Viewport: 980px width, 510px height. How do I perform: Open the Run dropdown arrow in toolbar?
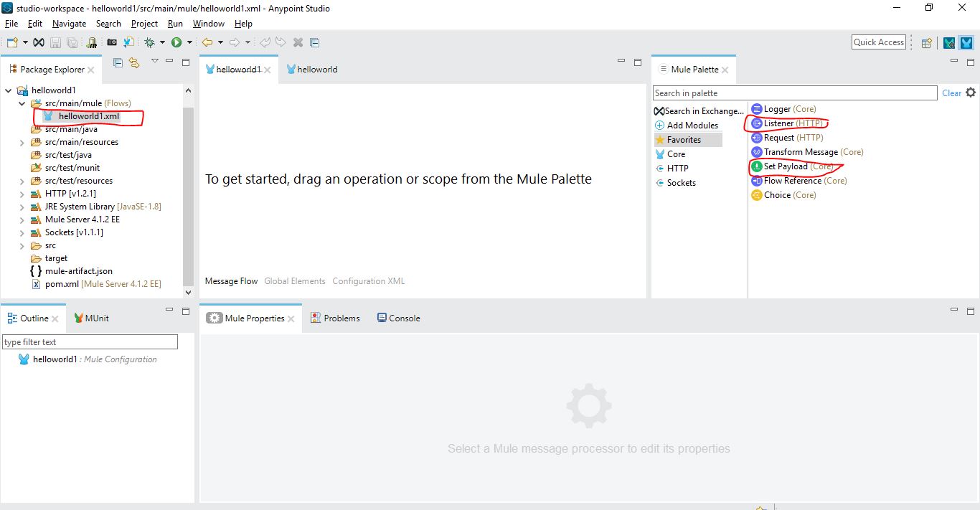[x=189, y=42]
